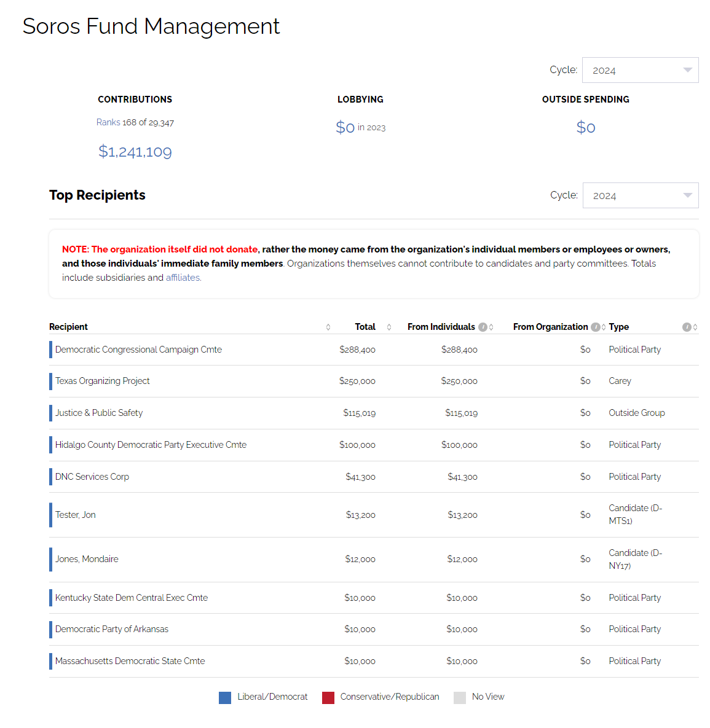Click the Liberal/Democrat legend label
The height and width of the screenshot is (728, 710).
[272, 697]
